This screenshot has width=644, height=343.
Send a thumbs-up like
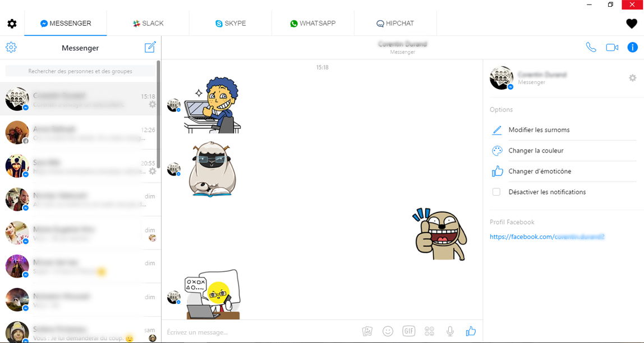[471, 331]
